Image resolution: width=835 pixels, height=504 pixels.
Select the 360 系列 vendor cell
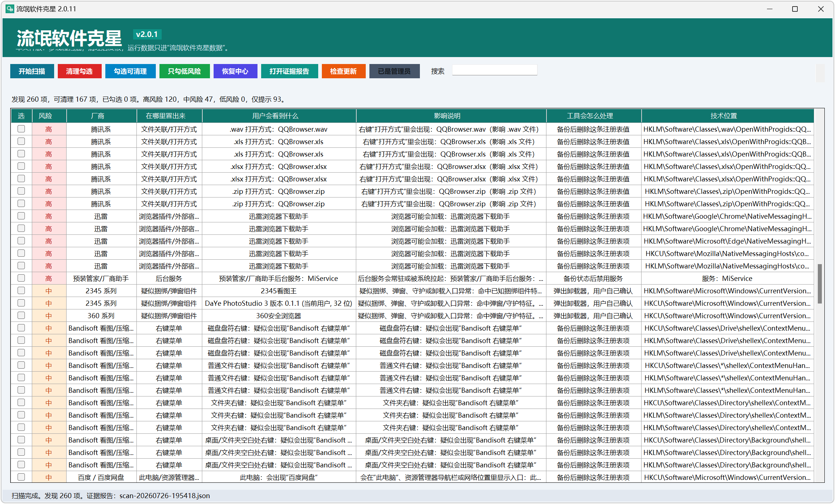click(x=101, y=316)
